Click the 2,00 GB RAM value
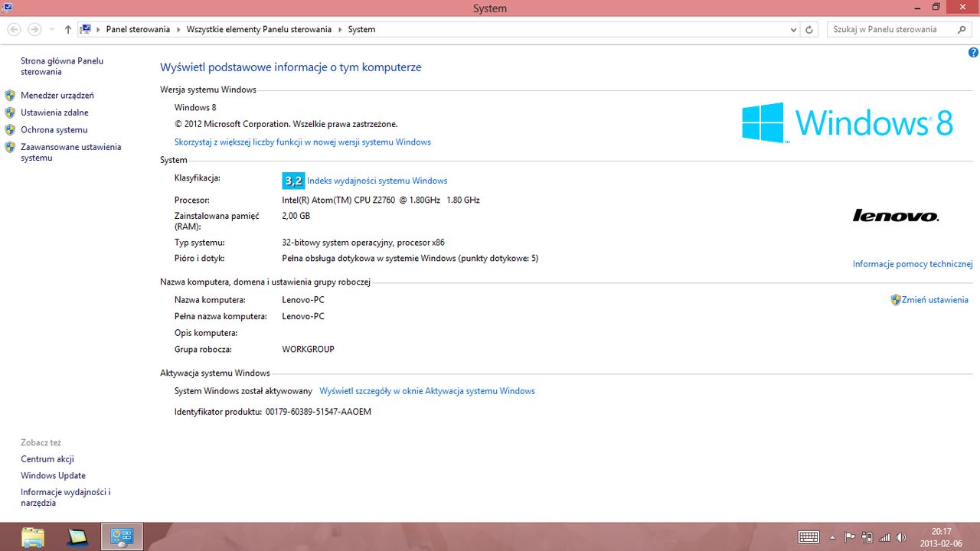 tap(296, 216)
